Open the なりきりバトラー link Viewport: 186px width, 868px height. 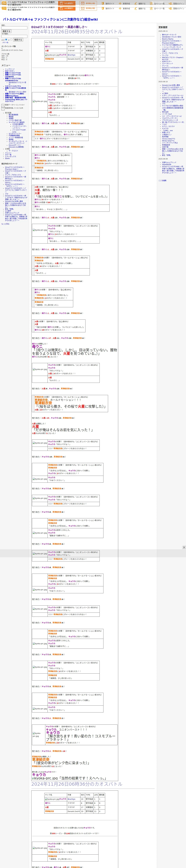(15, 134)
